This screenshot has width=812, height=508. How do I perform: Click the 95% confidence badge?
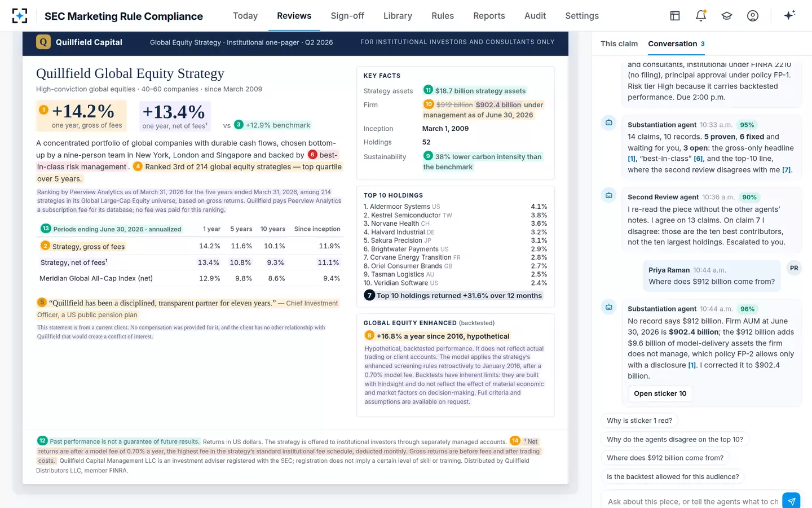coord(747,125)
